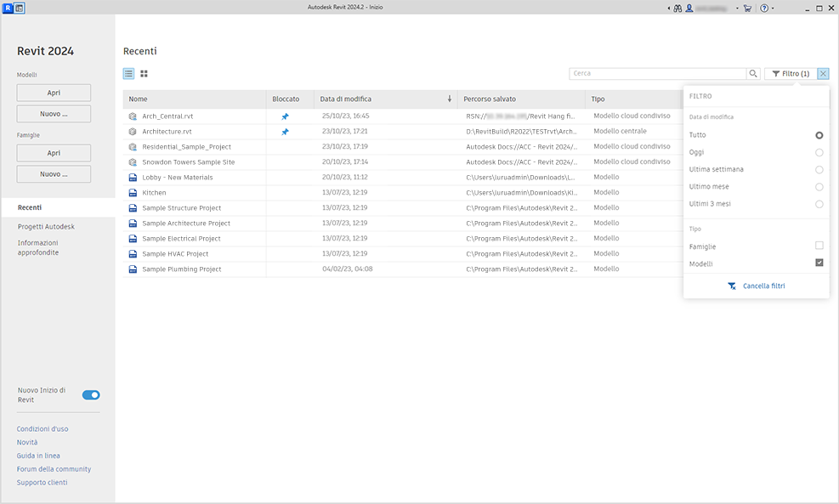Open the shopping cart icon
The height and width of the screenshot is (504, 839).
click(x=747, y=8)
